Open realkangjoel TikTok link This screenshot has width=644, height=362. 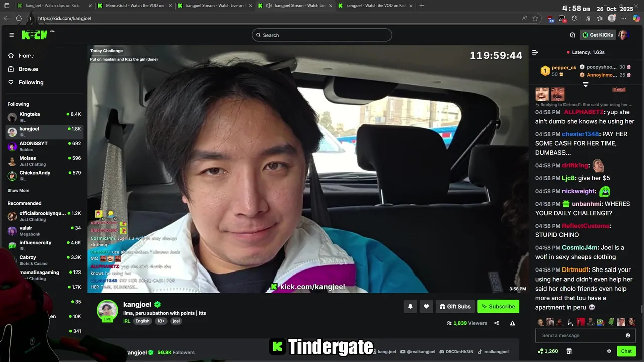coord(493,352)
